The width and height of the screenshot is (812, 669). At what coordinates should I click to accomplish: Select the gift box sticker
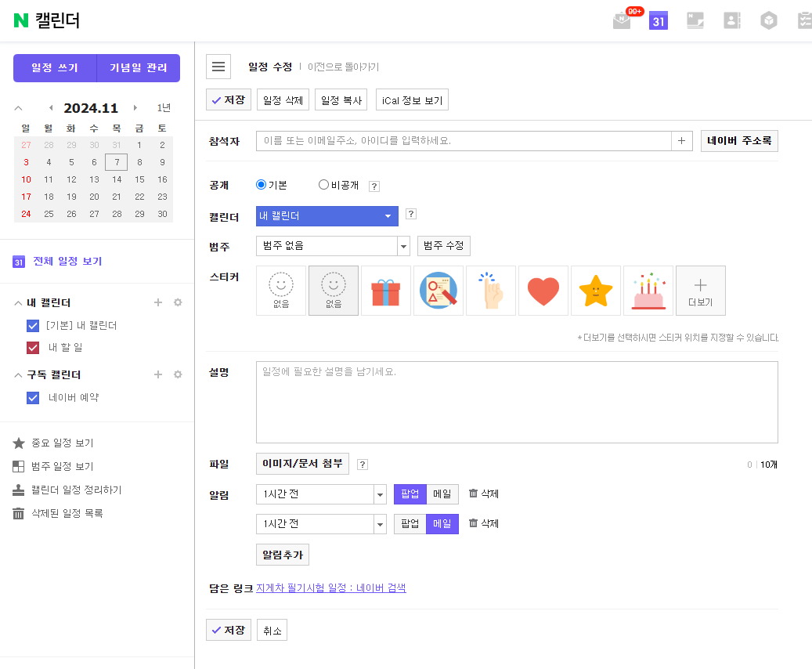[386, 290]
